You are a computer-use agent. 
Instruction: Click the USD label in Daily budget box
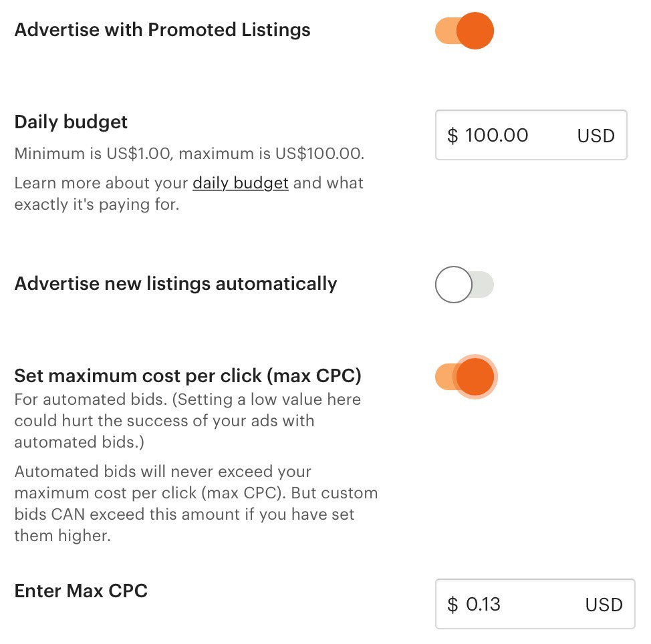coord(596,136)
